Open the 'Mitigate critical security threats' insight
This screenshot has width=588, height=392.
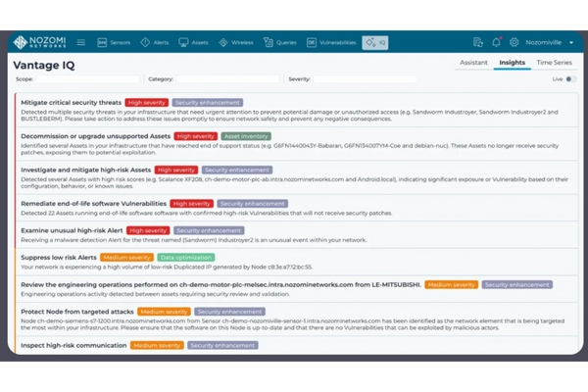click(x=71, y=102)
